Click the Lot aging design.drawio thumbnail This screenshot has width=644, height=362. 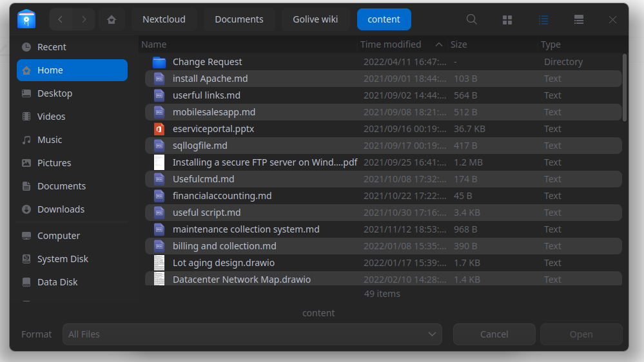[159, 263]
